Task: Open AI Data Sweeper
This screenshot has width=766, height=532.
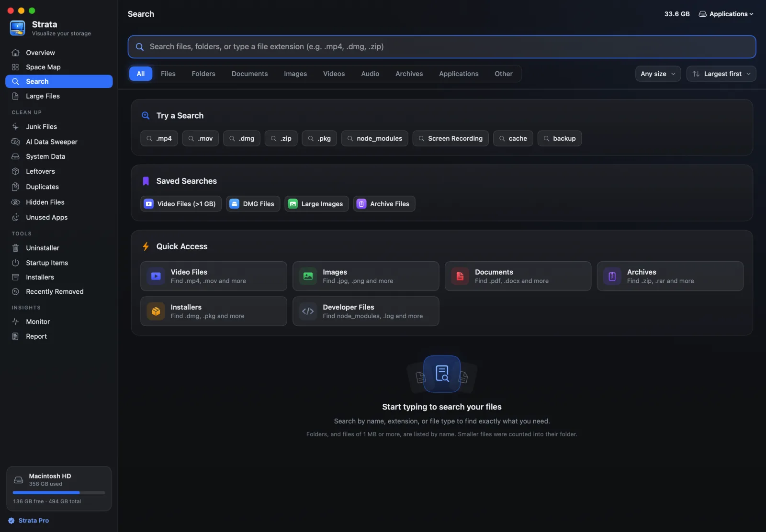Action: point(59,142)
